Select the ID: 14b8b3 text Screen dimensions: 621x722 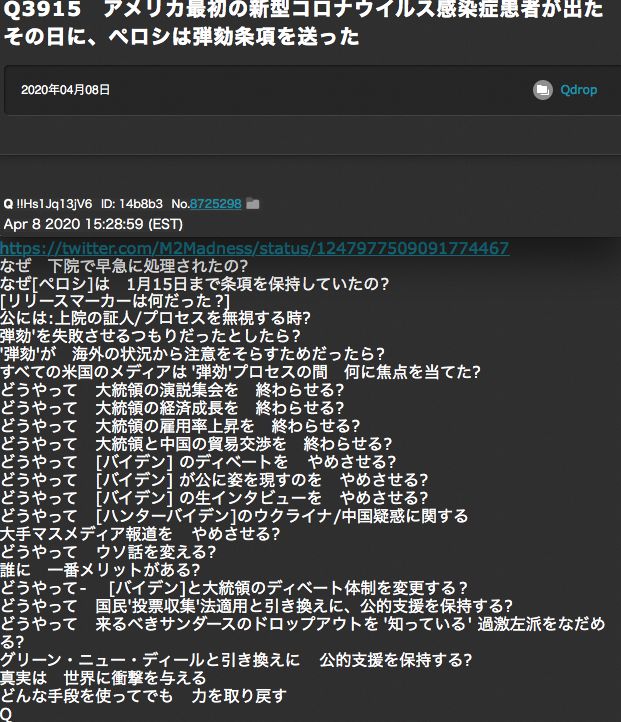132,204
